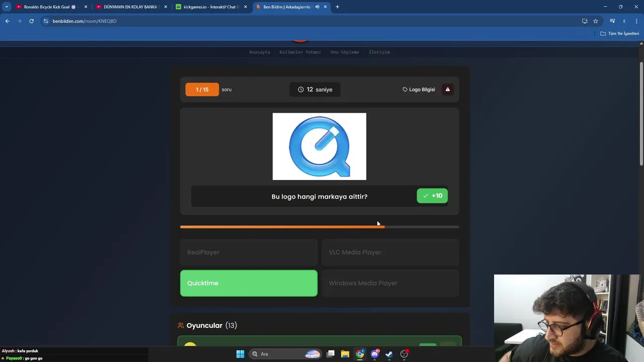Click the page vertical scrollbar
Viewport: 644px width, 362px height.
[x=641, y=114]
